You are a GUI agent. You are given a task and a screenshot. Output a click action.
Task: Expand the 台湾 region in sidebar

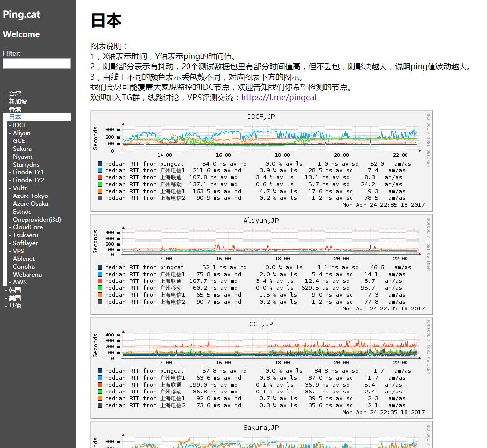coord(15,94)
